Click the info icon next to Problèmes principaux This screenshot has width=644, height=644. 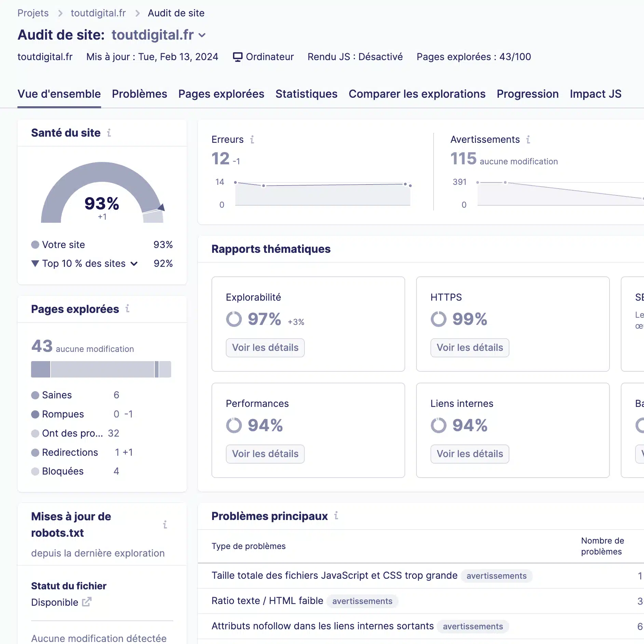[336, 516]
